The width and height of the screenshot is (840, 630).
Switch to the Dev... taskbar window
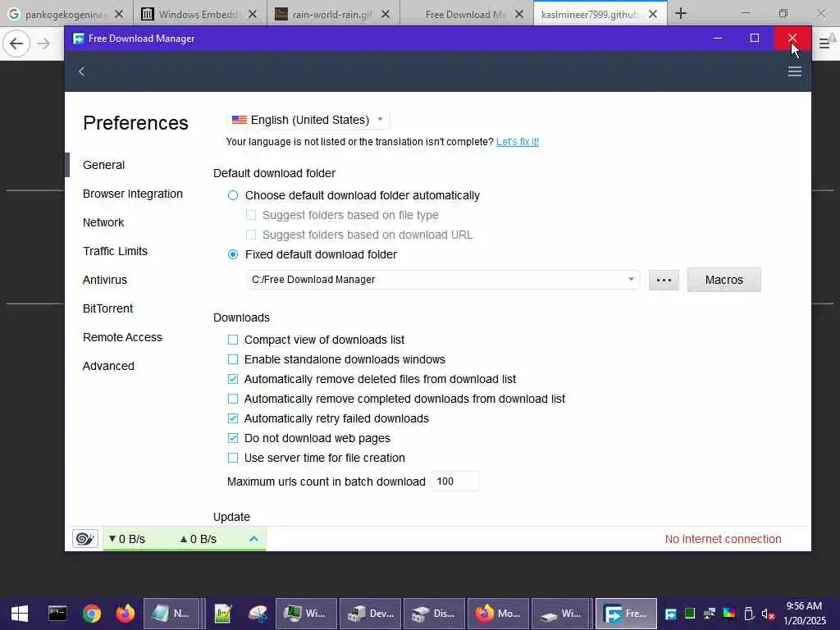(370, 614)
